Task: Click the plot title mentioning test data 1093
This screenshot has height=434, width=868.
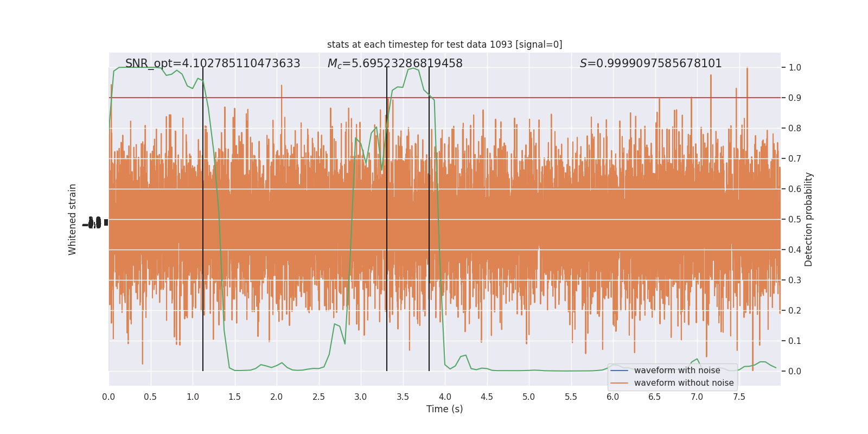Action: click(444, 44)
